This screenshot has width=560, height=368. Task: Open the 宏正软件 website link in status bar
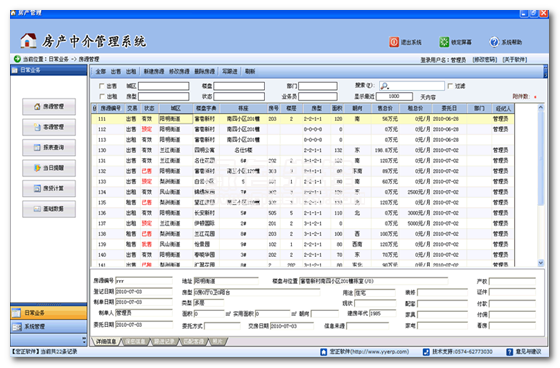pyautogui.click(x=369, y=352)
